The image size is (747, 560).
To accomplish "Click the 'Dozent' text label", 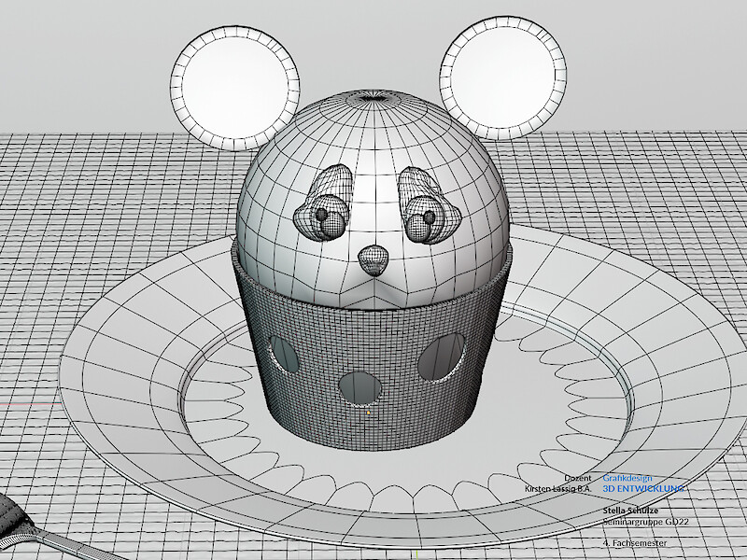I will coord(577,478).
